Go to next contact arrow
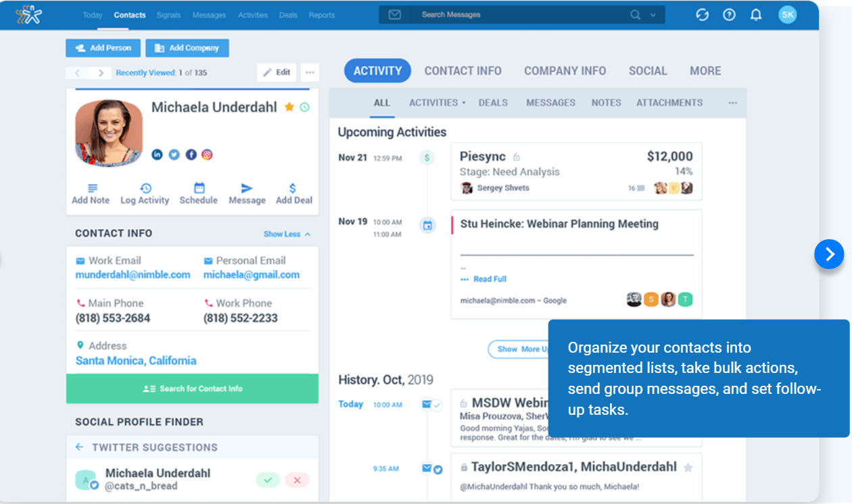This screenshot has width=852, height=504. point(100,73)
